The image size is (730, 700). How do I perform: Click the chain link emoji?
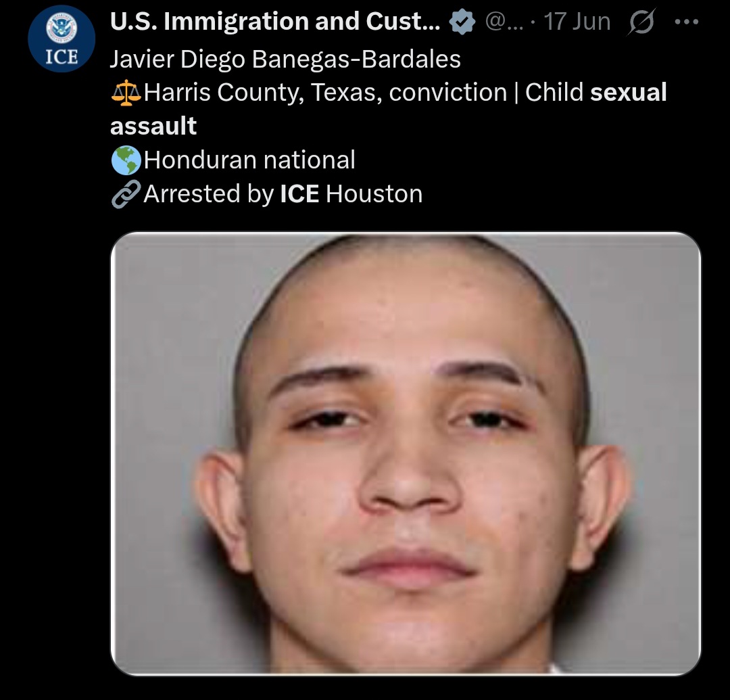pyautogui.click(x=126, y=193)
